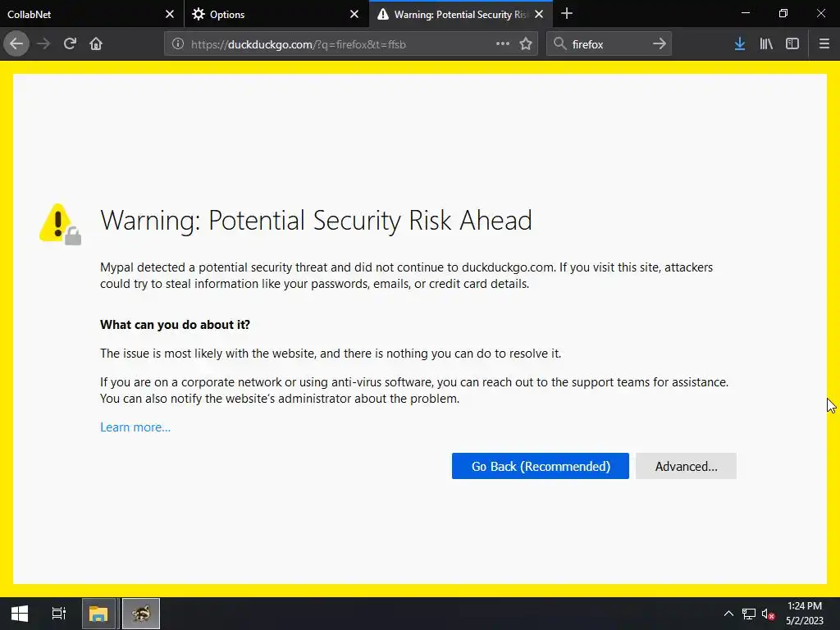Click the warning triangle lock icon

(x=61, y=224)
